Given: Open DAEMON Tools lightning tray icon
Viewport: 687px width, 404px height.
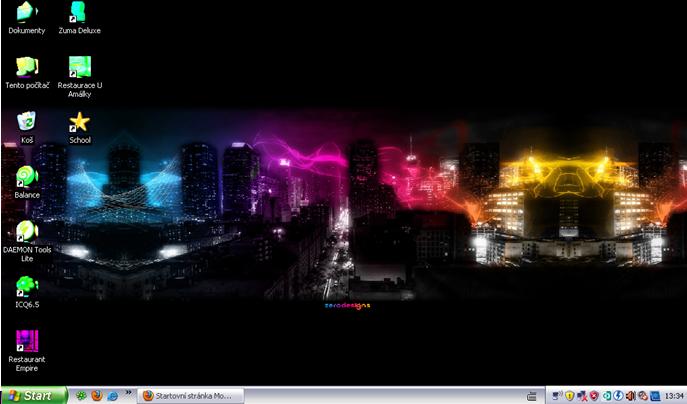Looking at the screenshot, I should [619, 396].
